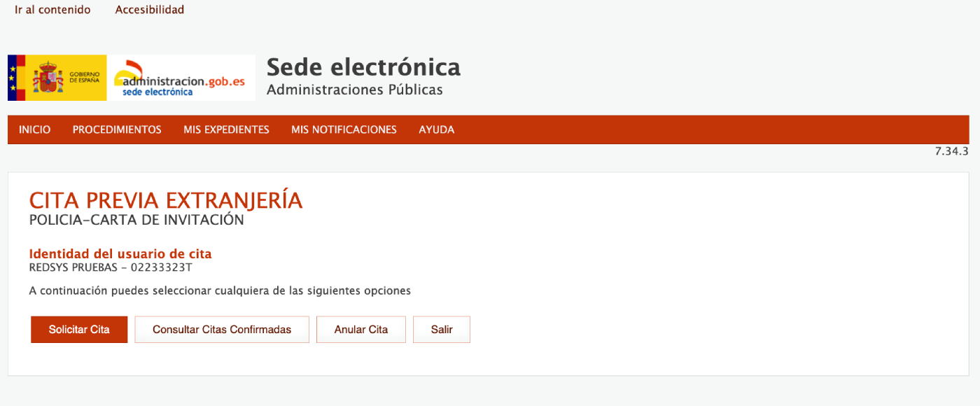Open MIS NOTIFICACIONES

[x=344, y=129]
